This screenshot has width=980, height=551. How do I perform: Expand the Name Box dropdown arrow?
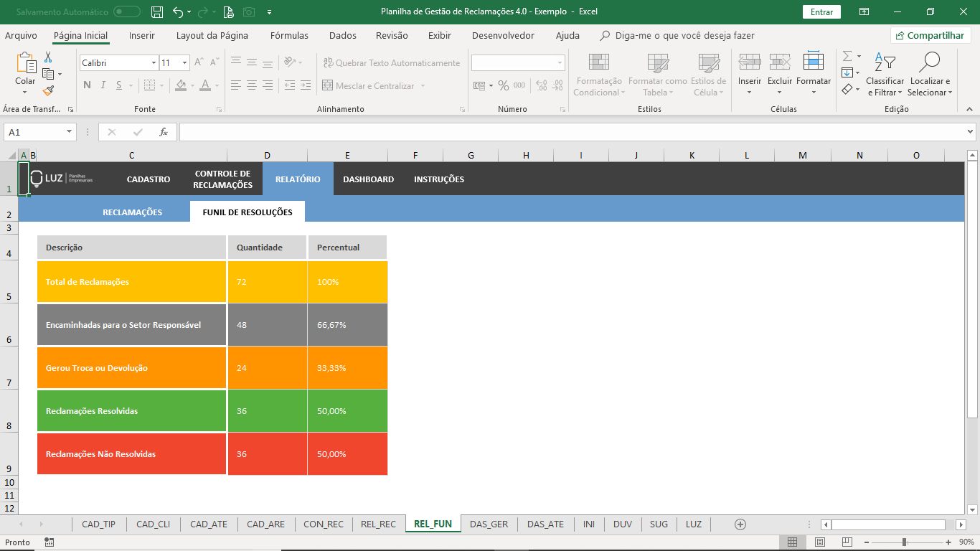(69, 132)
